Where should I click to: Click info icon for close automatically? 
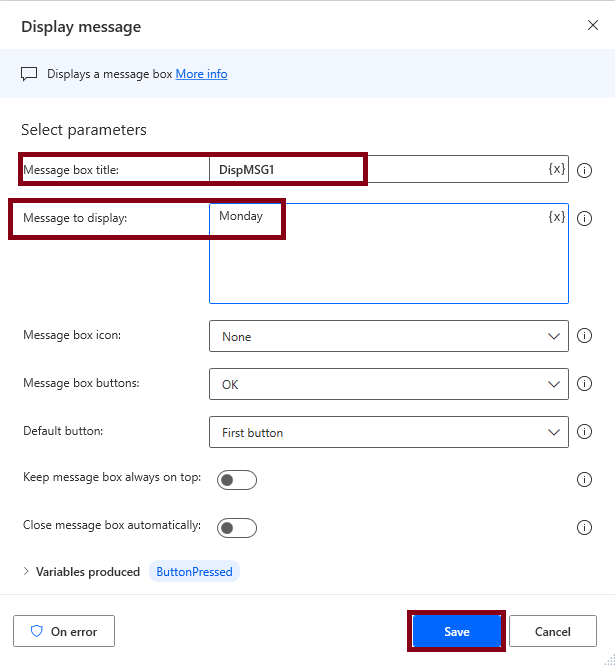(x=585, y=527)
